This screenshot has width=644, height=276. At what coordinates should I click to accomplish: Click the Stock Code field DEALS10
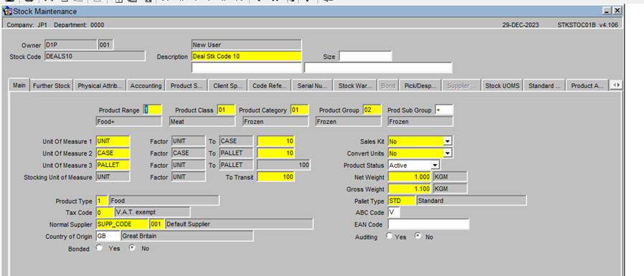95,56
